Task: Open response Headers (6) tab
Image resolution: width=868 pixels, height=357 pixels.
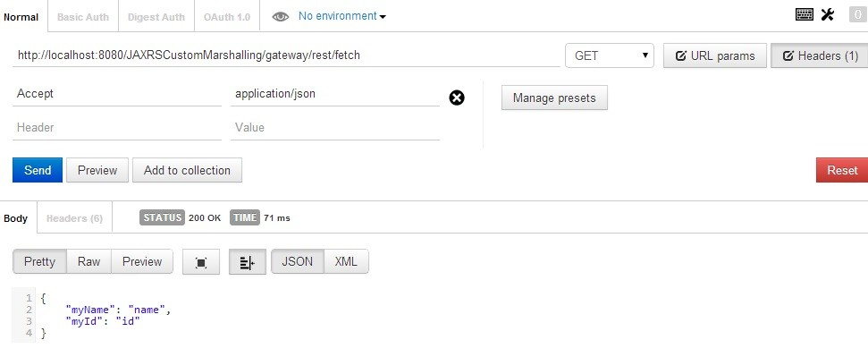Action: click(x=75, y=218)
